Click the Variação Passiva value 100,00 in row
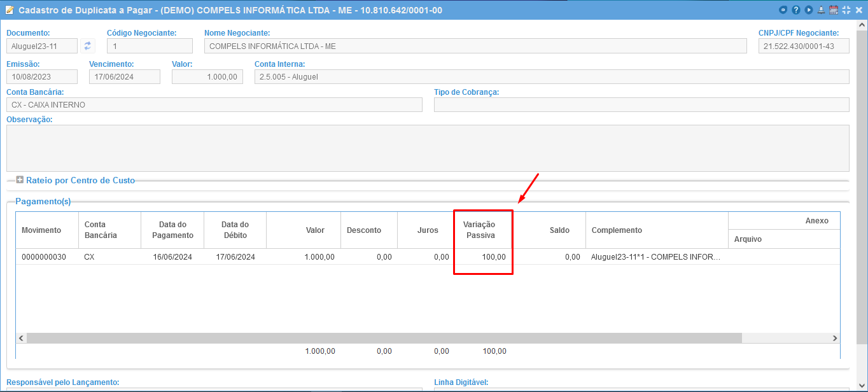This screenshot has width=868, height=392. pos(483,257)
